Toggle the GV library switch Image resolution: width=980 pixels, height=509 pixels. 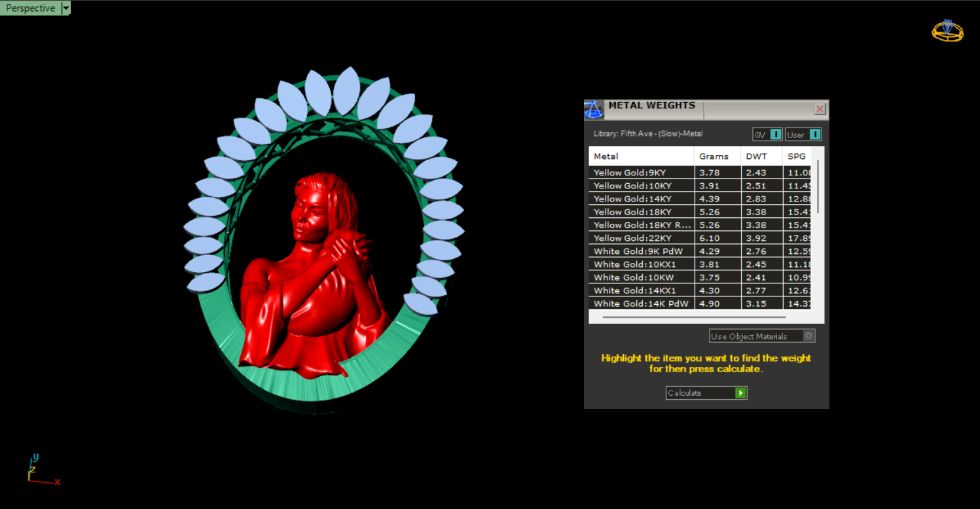(x=776, y=135)
